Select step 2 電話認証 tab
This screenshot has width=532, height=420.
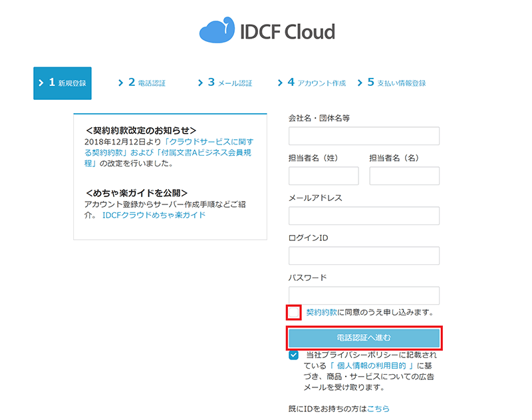[142, 83]
